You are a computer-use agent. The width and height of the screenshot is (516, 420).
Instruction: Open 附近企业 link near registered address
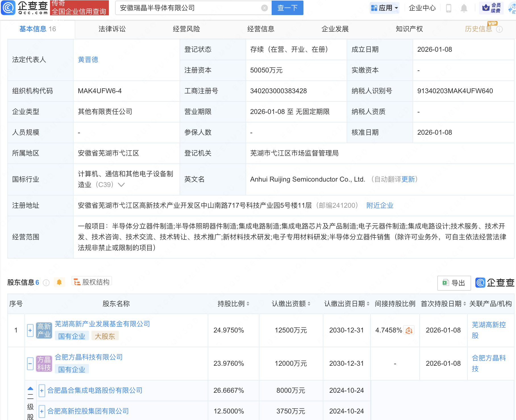pos(380,205)
